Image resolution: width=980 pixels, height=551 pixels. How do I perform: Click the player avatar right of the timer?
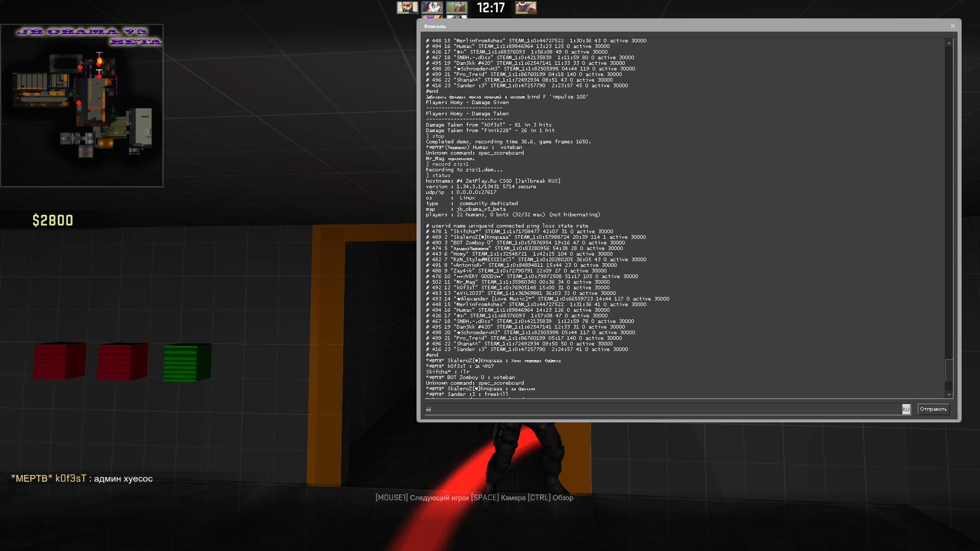[x=526, y=8]
